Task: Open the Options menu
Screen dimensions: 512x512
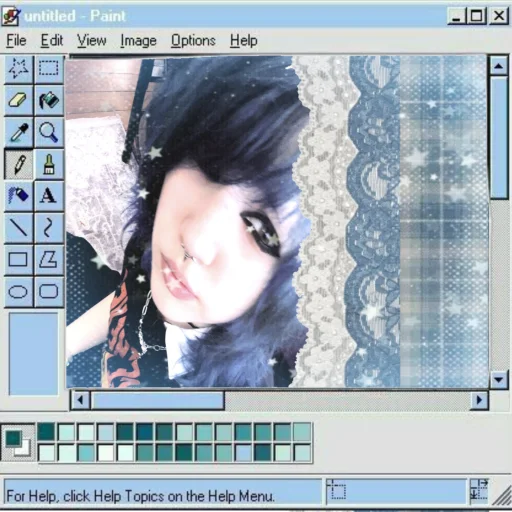Action: [x=193, y=41]
